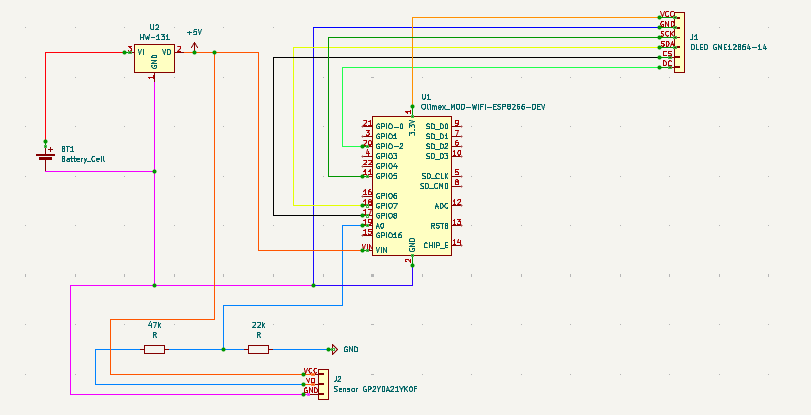Click the J1 OLED connector symbol
The width and height of the screenshot is (811, 415).
(x=679, y=42)
